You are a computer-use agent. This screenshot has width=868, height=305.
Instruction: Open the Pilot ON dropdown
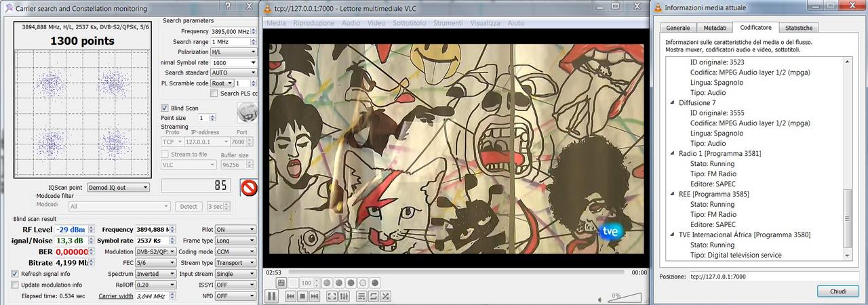tap(235, 230)
